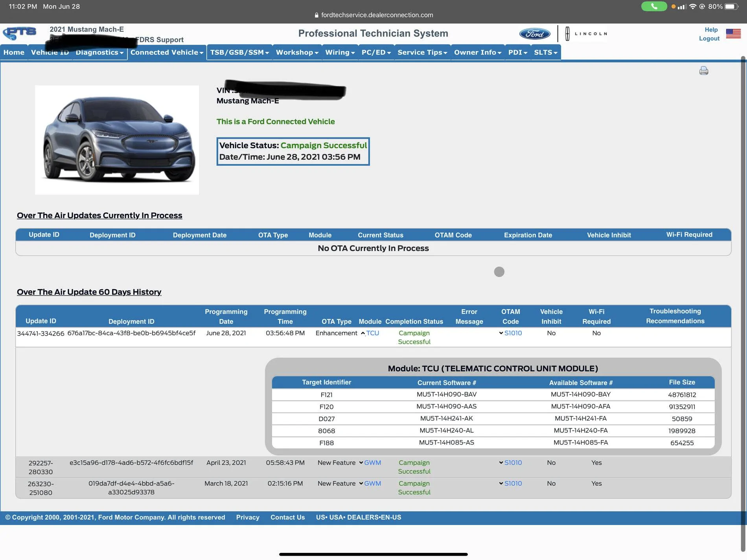Click the US• USA• DEALERS•EN-US footer link
This screenshot has height=560, width=747.
[359, 517]
